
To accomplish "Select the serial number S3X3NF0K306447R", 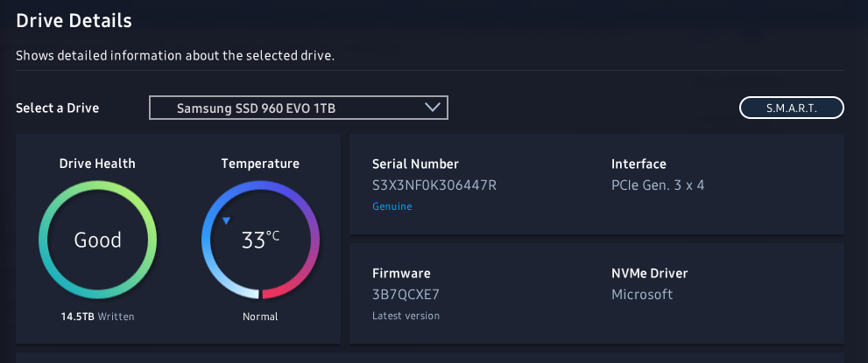I will click(x=434, y=185).
